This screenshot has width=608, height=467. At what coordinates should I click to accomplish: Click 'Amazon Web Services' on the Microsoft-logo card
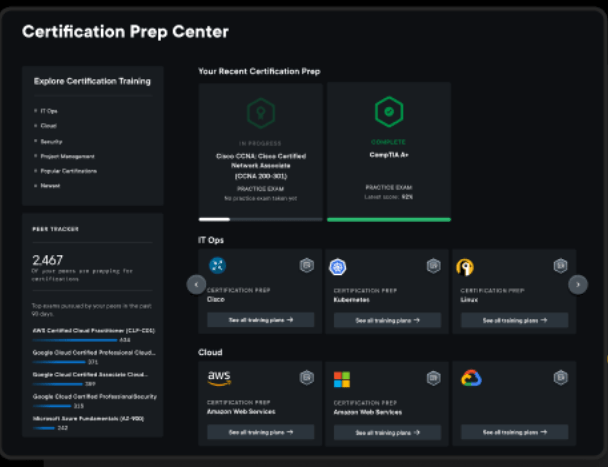[x=368, y=412]
